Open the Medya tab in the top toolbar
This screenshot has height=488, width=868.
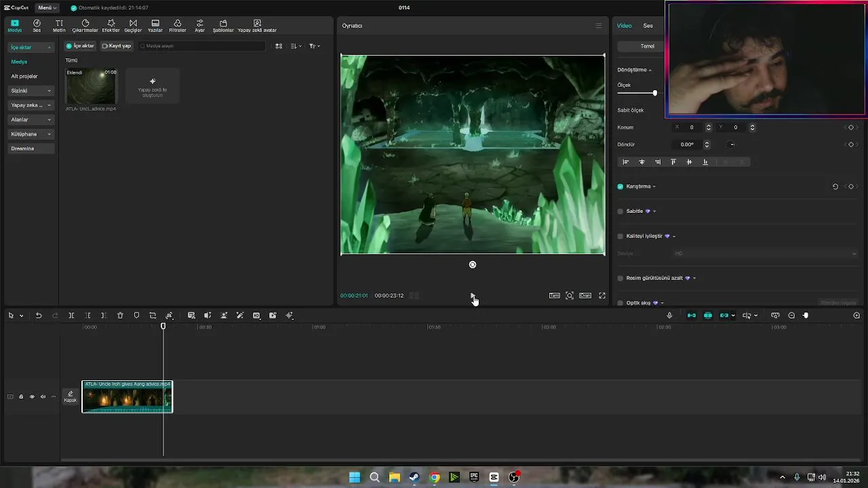[x=14, y=26]
